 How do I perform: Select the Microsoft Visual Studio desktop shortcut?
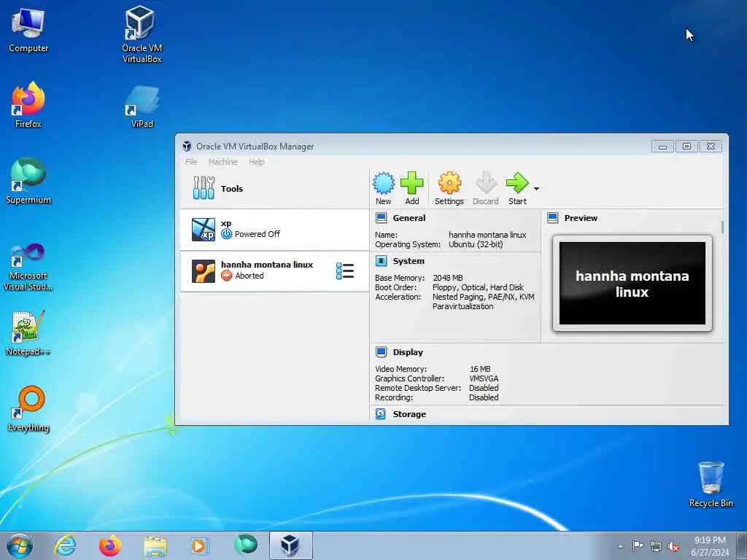(x=28, y=267)
